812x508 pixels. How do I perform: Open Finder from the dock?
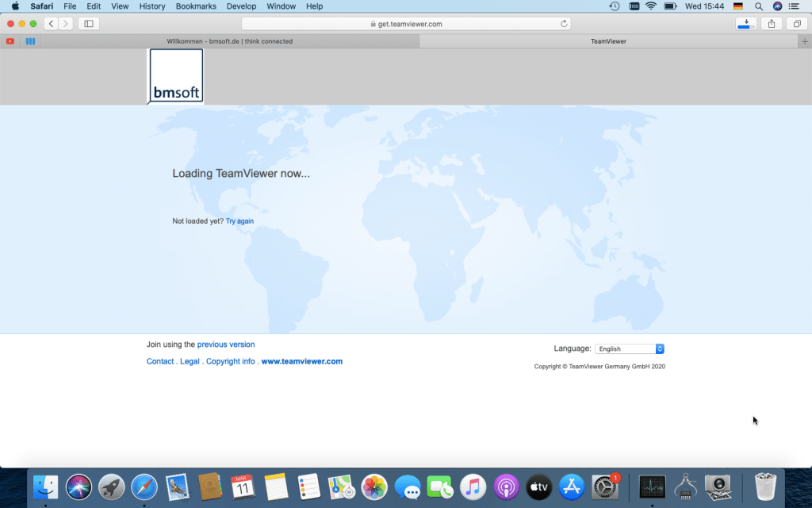coord(45,487)
